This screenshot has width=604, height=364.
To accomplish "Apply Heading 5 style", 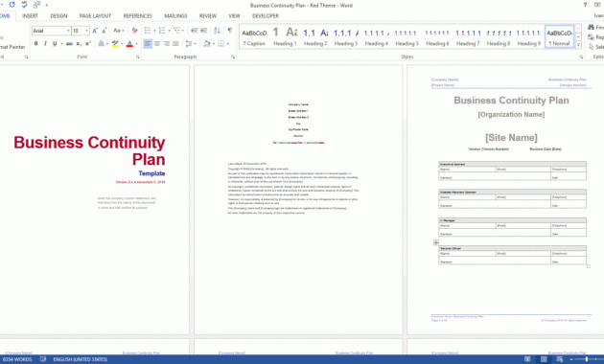I will click(407, 37).
